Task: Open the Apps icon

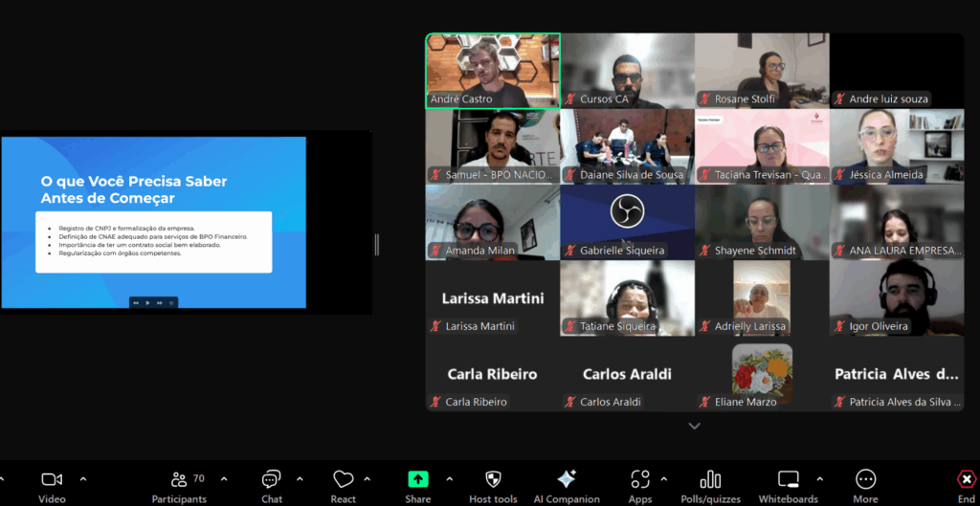Action: [640, 480]
